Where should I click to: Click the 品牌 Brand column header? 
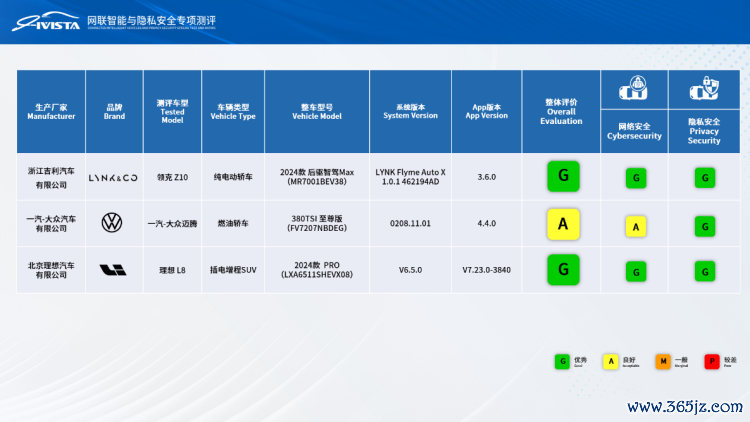pyautogui.click(x=114, y=111)
